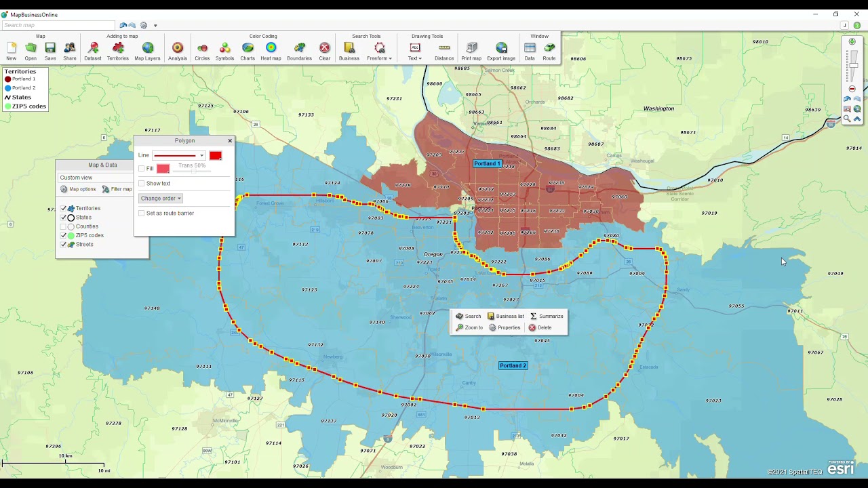
Task: Uncheck the Territories layer
Action: [x=64, y=208]
